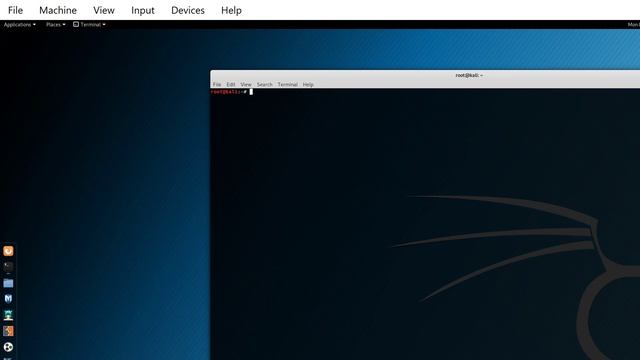Open the terminal window's View menu
The height and width of the screenshot is (360, 640).
coord(246,84)
